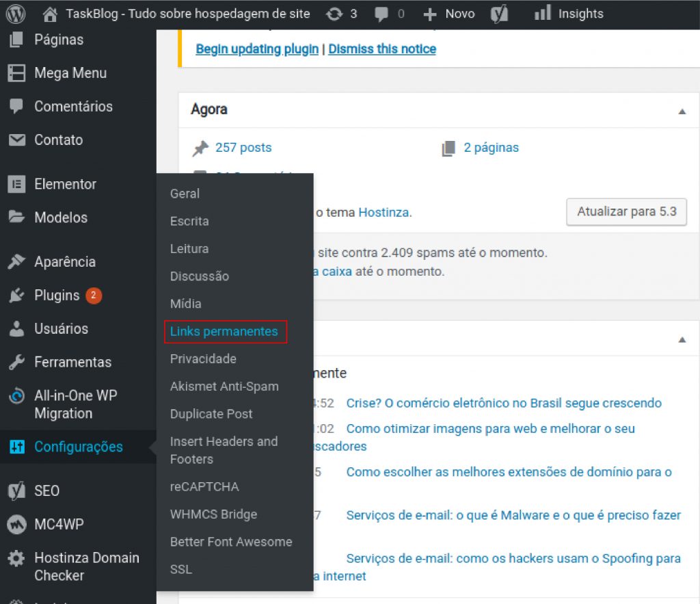
Task: Click Begin updating plugin link
Action: pos(257,49)
